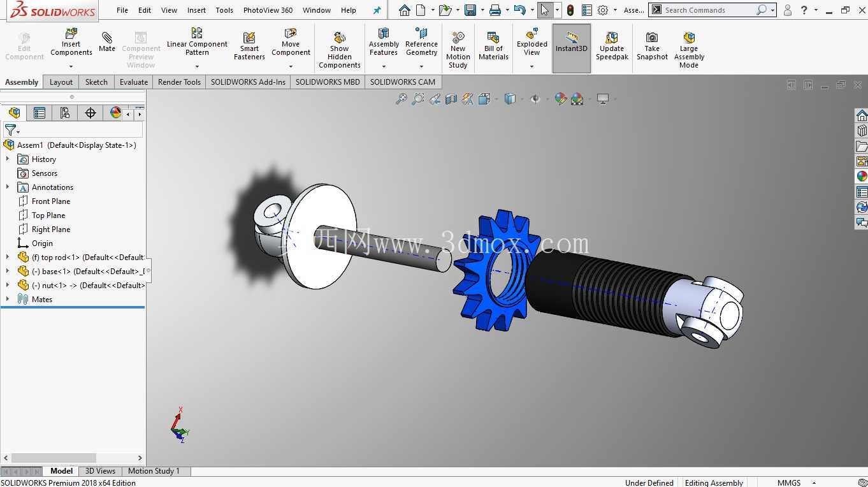Switch to 3D Views bottom tab
The width and height of the screenshot is (868, 487).
click(100, 471)
